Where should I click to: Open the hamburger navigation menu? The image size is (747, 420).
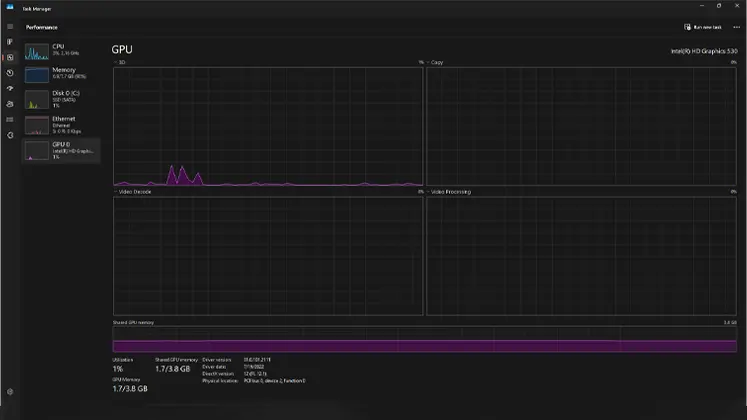[10, 27]
